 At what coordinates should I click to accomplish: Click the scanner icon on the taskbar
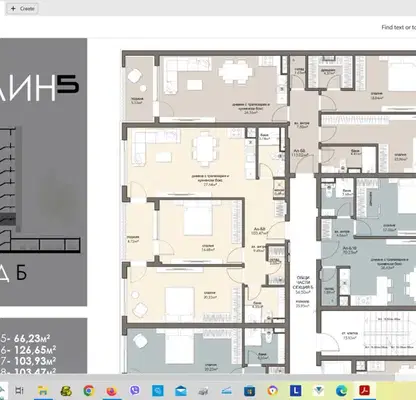227,390
